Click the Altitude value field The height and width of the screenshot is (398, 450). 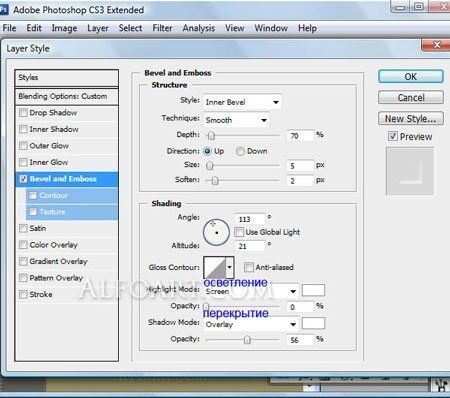click(x=250, y=246)
